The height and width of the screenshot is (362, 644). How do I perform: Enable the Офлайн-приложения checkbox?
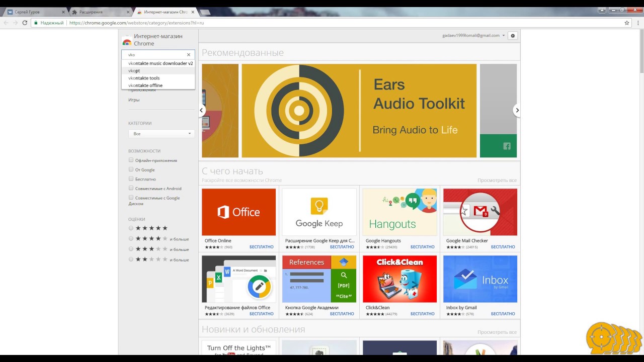[x=131, y=160]
